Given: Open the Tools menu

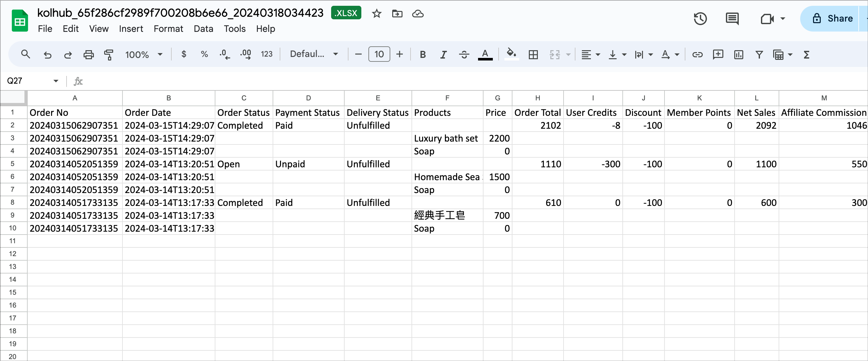Looking at the screenshot, I should (235, 29).
